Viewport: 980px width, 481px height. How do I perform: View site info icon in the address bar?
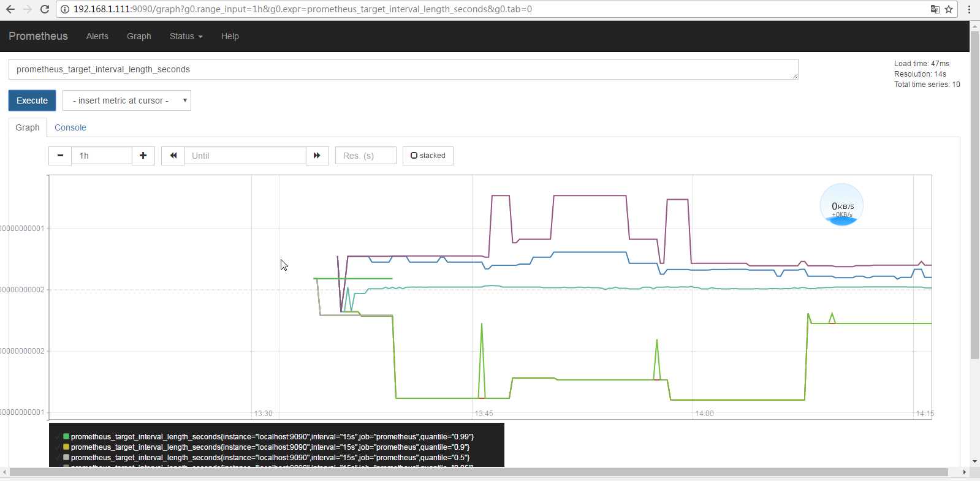click(65, 9)
